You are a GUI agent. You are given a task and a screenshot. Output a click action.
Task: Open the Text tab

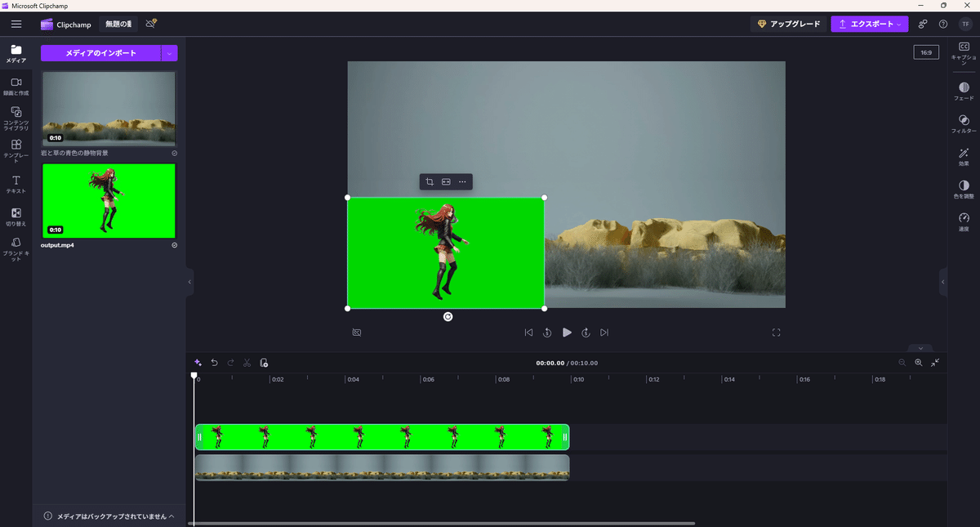16,185
